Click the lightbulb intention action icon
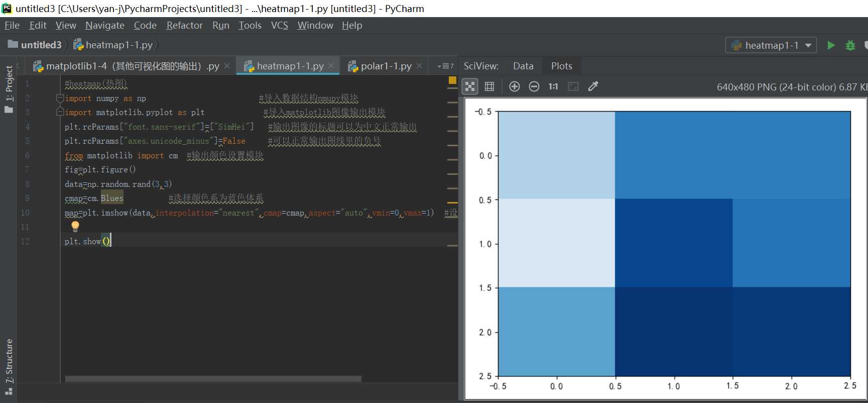 (75, 226)
